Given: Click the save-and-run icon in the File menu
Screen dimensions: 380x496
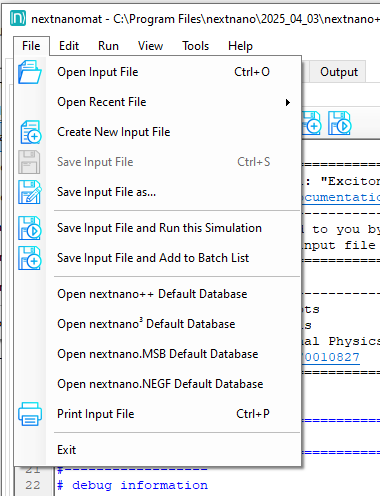Looking at the screenshot, I should [30, 228].
